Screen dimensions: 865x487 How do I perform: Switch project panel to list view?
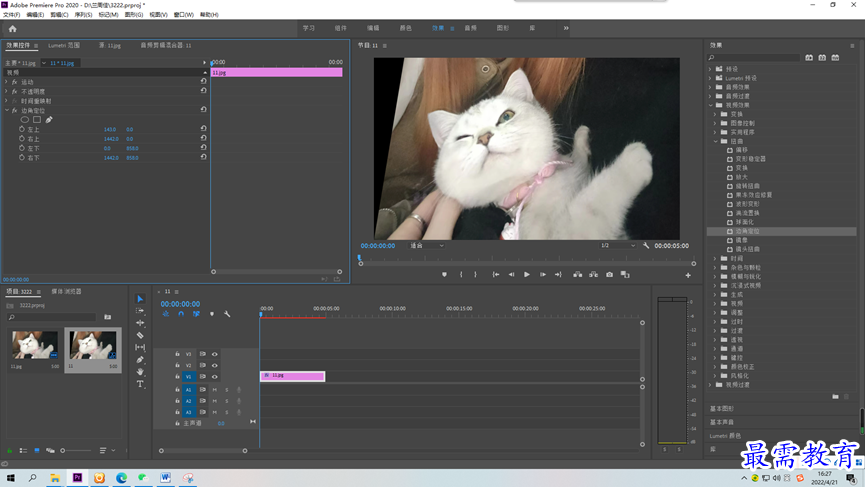[x=23, y=451]
